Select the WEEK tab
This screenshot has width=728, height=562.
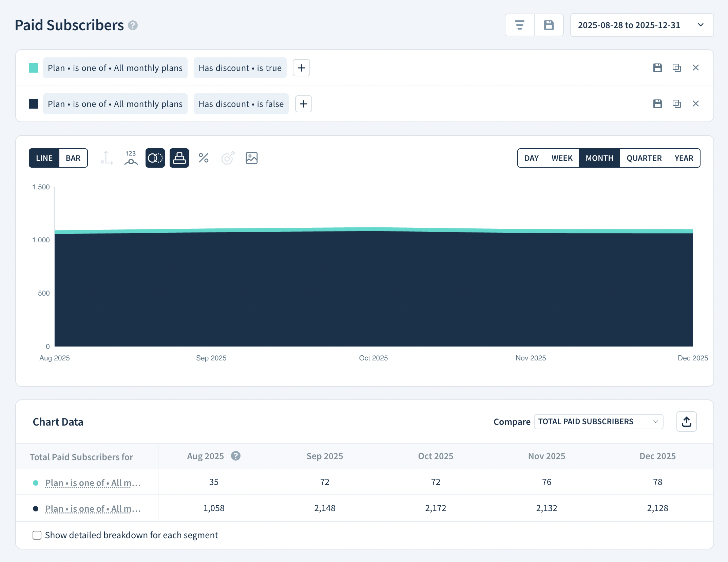pos(562,158)
